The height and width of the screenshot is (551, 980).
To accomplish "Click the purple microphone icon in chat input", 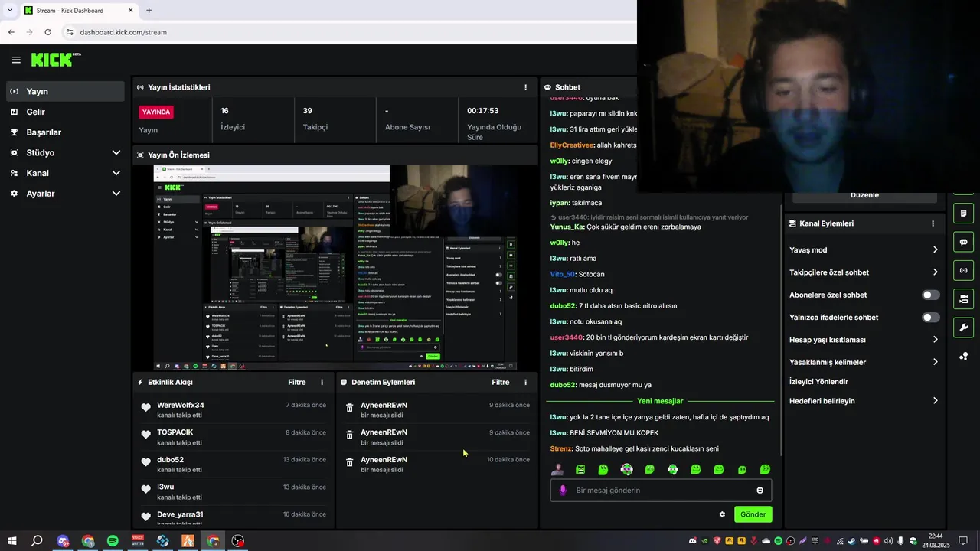I will 563,491.
